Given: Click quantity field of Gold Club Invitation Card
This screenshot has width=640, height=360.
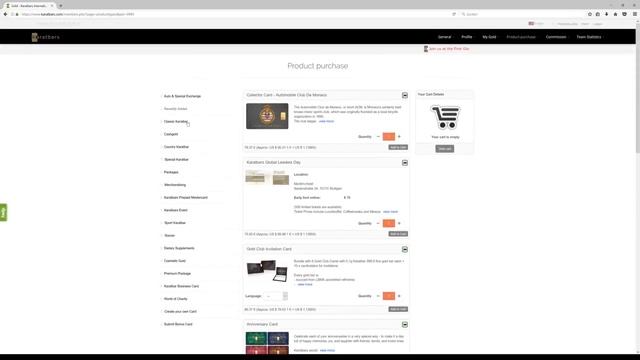Looking at the screenshot, I should pos(389,296).
